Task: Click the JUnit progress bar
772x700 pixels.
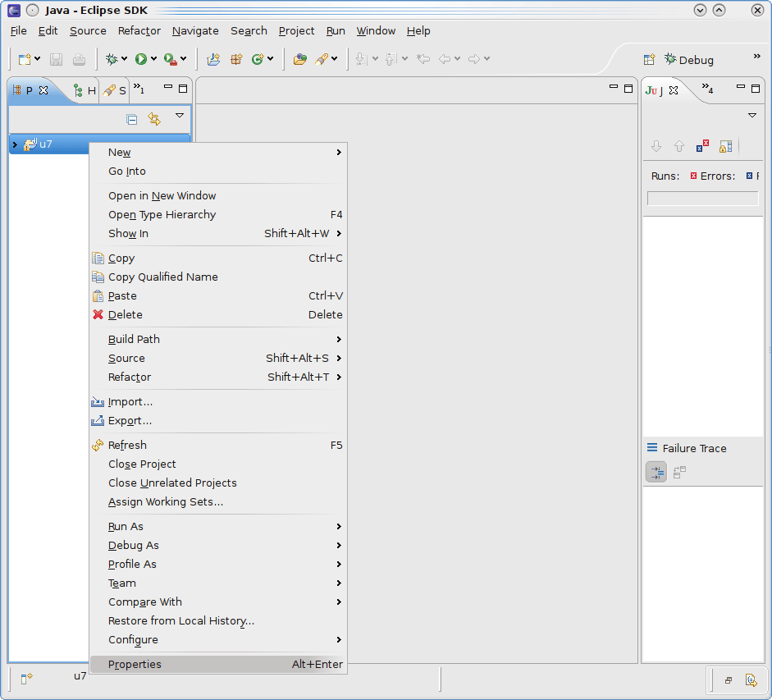Action: click(702, 199)
